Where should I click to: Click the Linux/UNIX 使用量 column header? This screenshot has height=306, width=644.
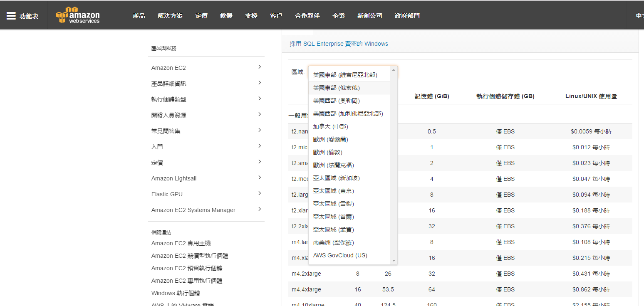pyautogui.click(x=591, y=96)
